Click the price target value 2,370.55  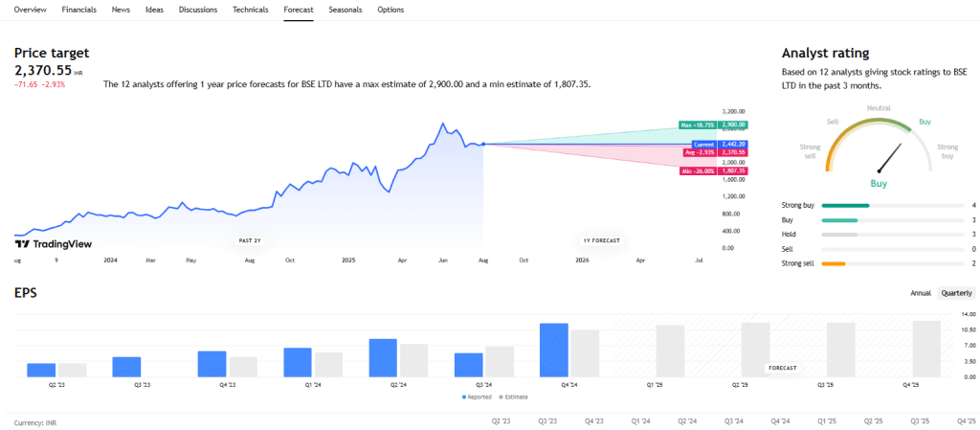click(x=42, y=71)
